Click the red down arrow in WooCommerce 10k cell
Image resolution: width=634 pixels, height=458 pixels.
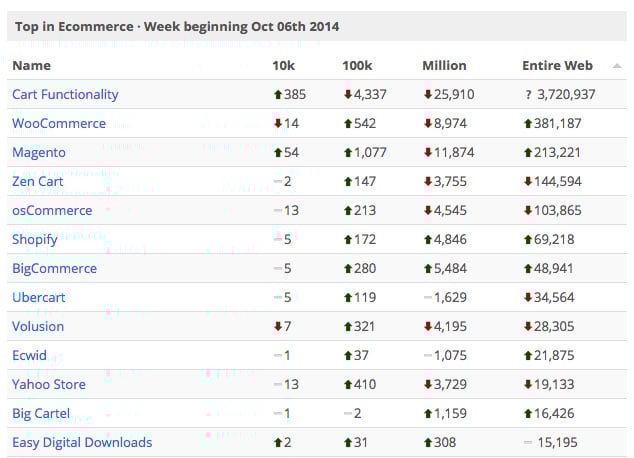[278, 123]
